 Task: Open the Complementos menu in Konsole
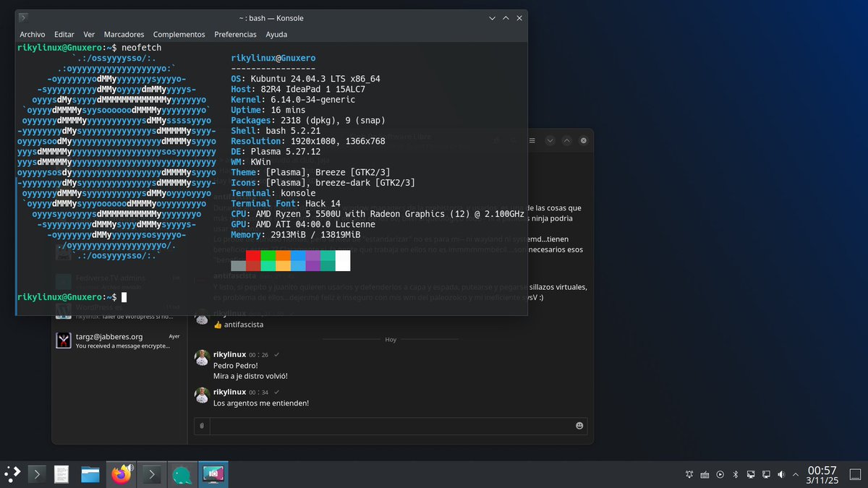tap(179, 34)
